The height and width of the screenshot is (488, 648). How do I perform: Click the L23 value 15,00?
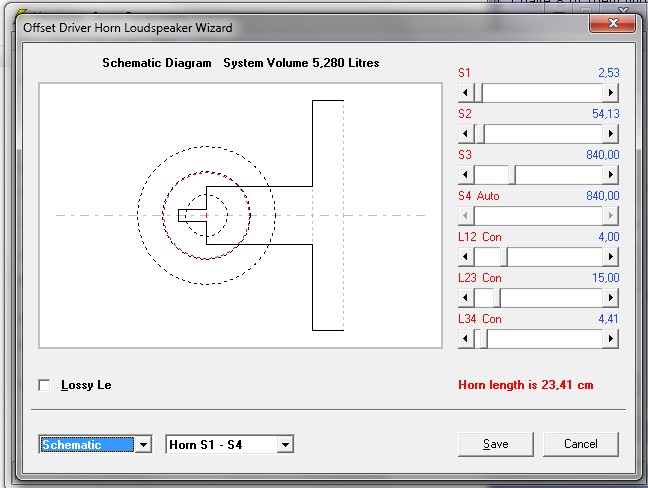pos(606,278)
